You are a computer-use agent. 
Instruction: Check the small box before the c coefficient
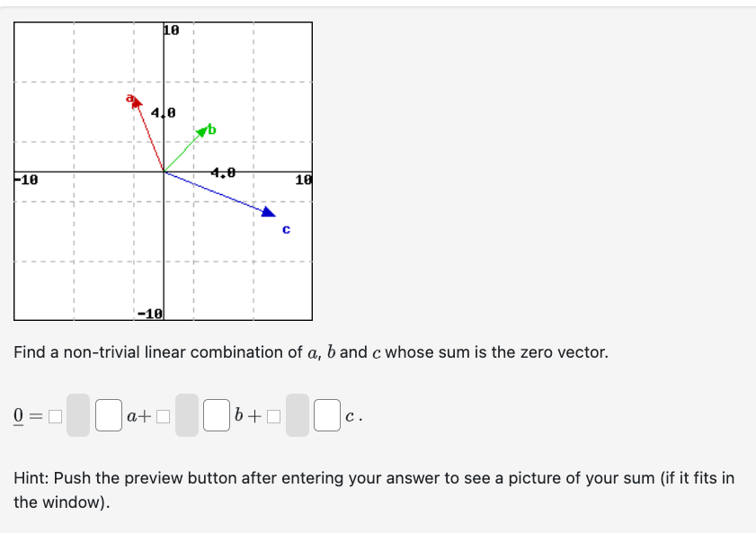(272, 415)
